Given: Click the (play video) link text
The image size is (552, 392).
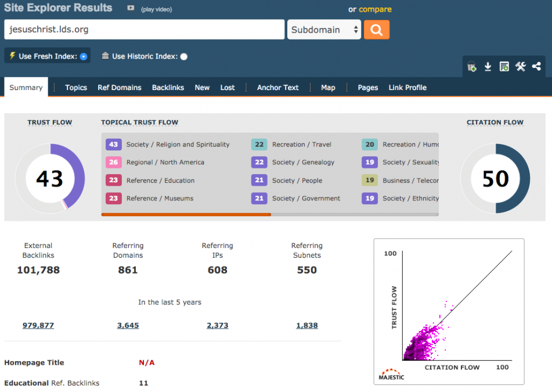Looking at the screenshot, I should 156,9.
